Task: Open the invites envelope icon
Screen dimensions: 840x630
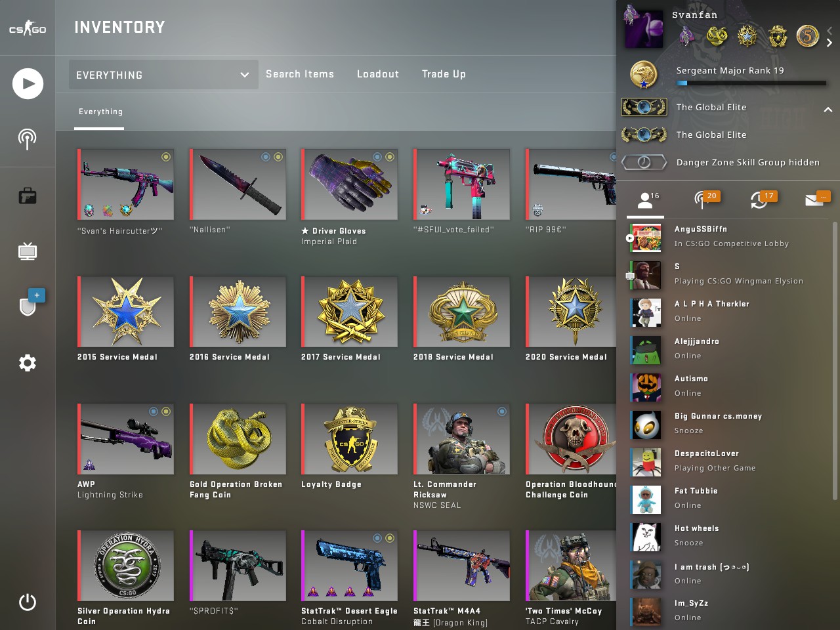Action: point(817,199)
